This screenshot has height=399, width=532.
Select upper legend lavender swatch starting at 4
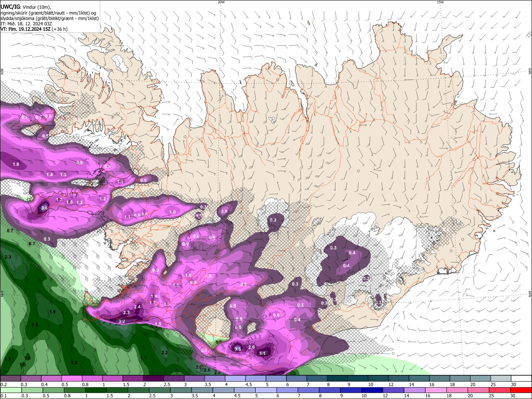(x=235, y=378)
